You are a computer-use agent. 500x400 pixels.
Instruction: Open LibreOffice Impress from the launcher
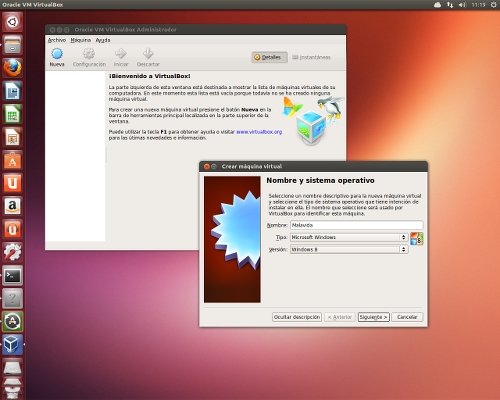(x=13, y=137)
